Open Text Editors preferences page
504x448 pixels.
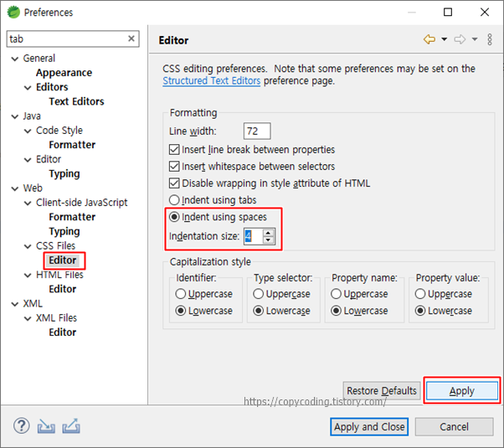(76, 101)
